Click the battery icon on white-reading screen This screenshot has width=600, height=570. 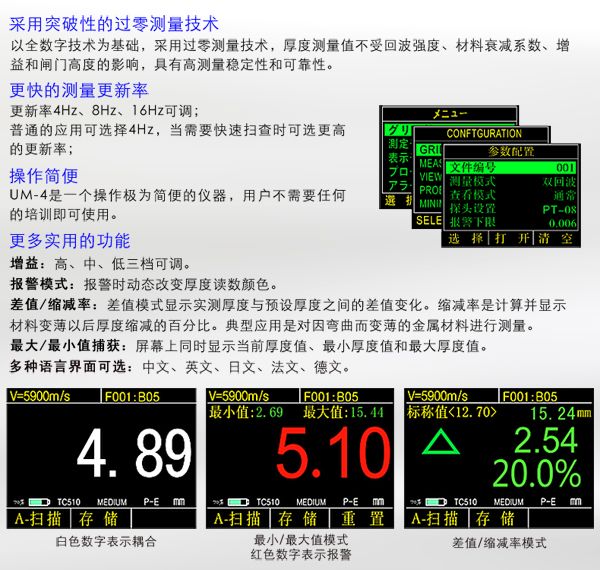37,501
